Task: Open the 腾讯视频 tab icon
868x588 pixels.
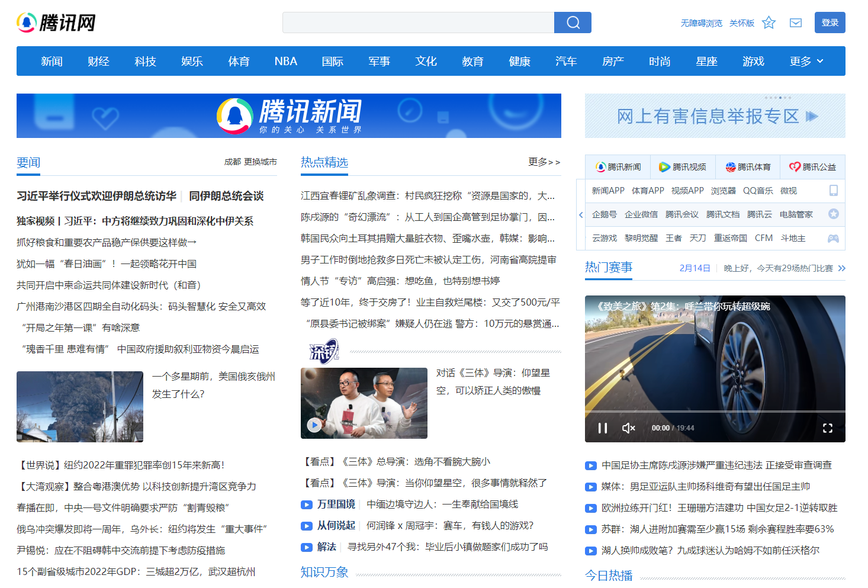Action: tap(665, 167)
